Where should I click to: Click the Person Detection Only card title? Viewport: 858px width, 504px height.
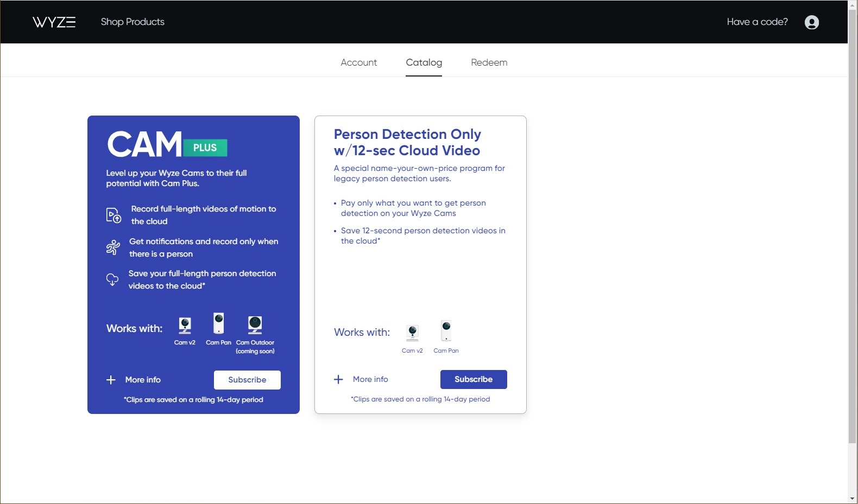407,142
